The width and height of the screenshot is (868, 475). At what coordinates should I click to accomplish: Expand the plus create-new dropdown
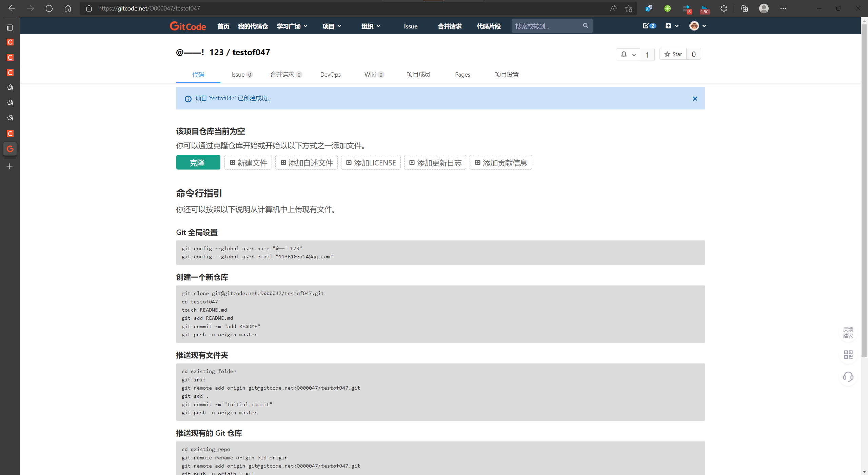(x=672, y=26)
